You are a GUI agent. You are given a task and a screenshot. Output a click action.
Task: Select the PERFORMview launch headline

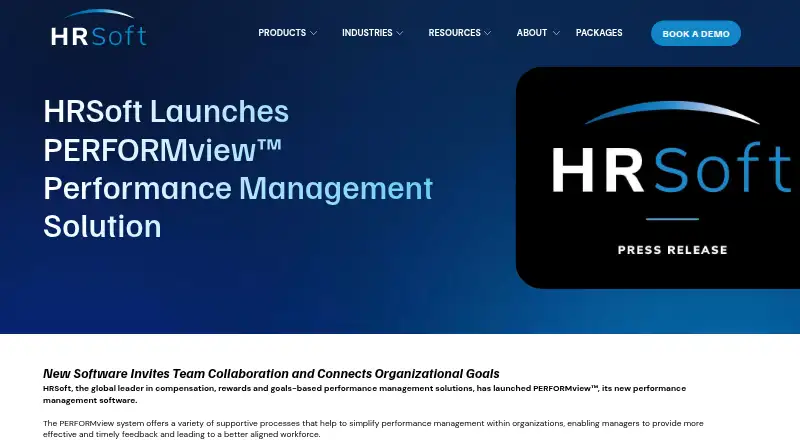[238, 169]
